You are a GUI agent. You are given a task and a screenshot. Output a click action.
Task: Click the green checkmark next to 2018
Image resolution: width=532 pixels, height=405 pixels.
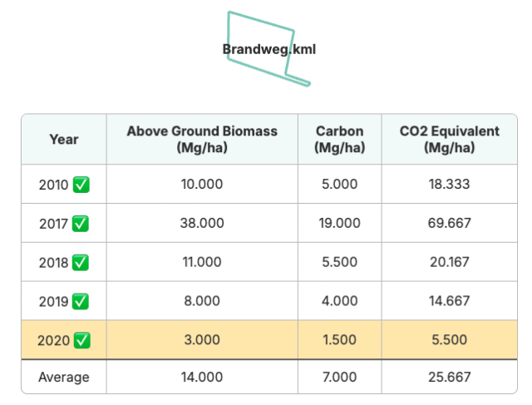point(81,263)
